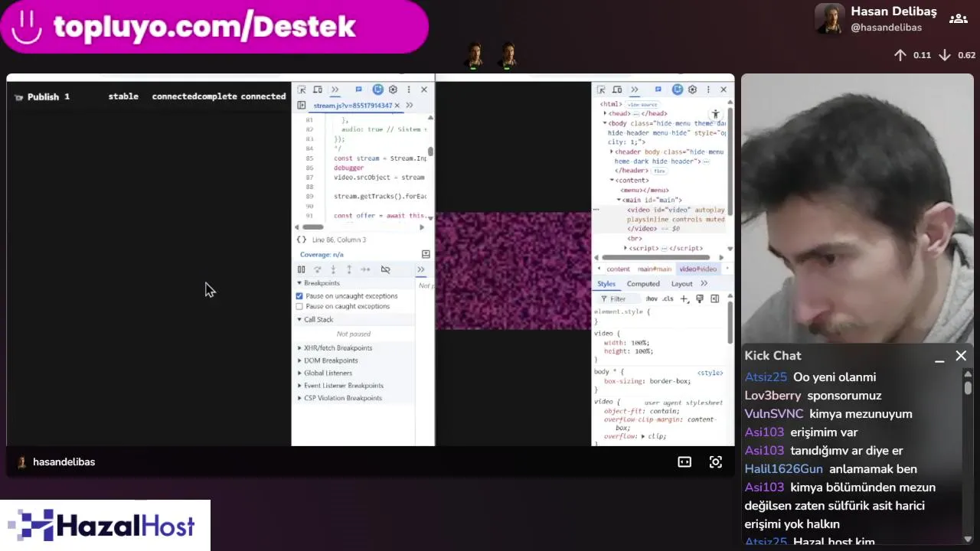The image size is (980, 551).
Task: Expand CSP Violation Breakpoints section
Action: pyautogui.click(x=341, y=398)
